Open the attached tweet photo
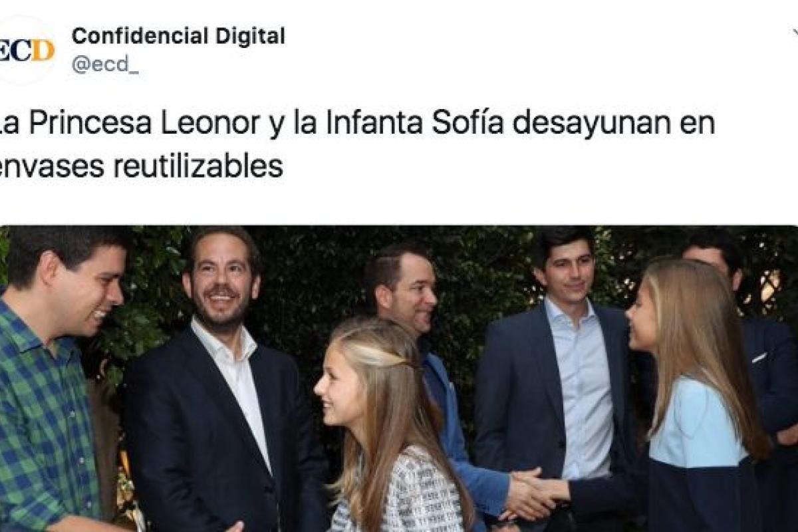 [x=399, y=379]
